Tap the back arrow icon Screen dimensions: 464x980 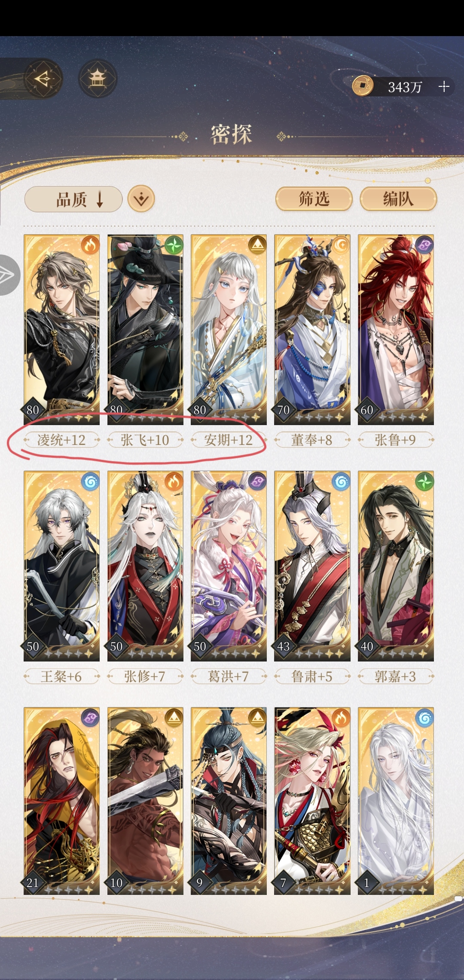pyautogui.click(x=43, y=79)
